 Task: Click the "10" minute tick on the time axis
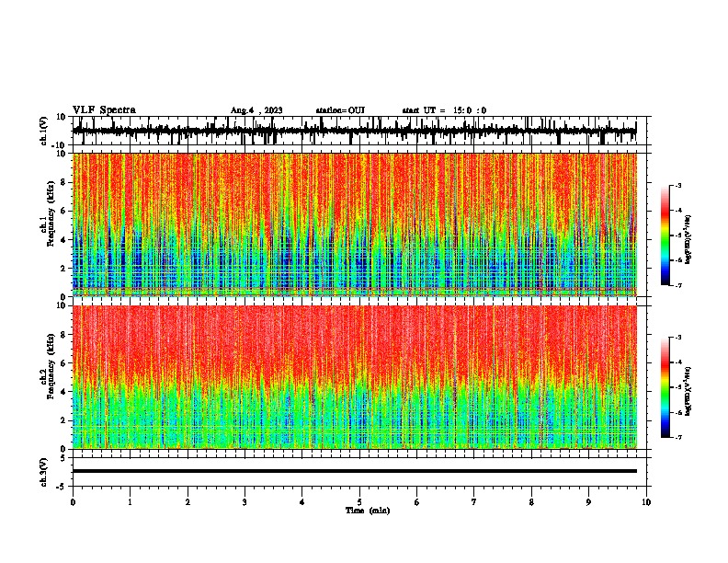click(646, 502)
